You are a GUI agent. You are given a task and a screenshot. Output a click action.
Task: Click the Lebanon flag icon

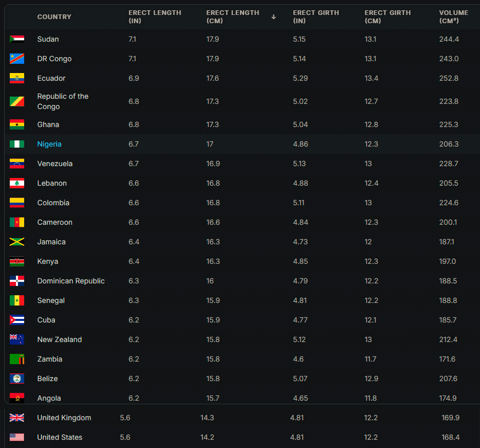click(17, 183)
